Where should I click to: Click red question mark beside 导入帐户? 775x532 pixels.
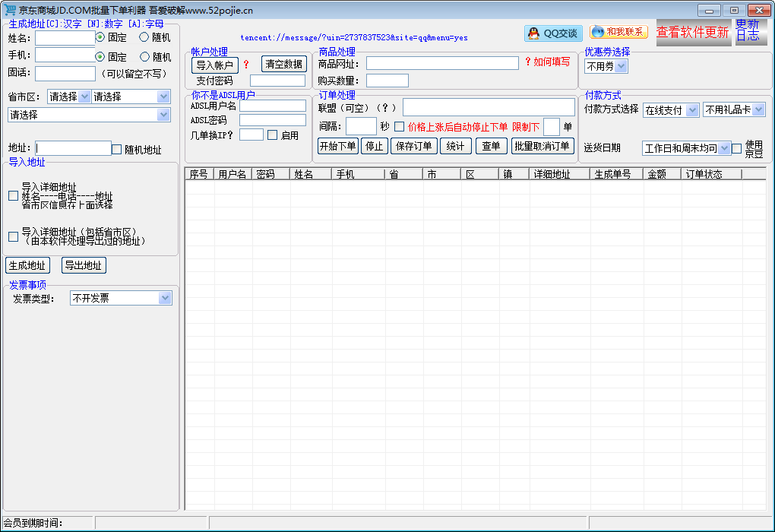(246, 65)
